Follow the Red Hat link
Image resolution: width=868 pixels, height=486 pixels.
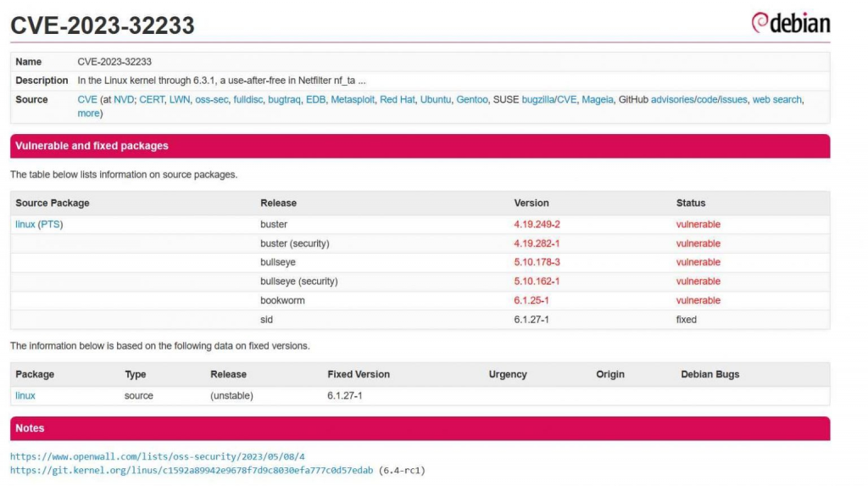click(398, 99)
